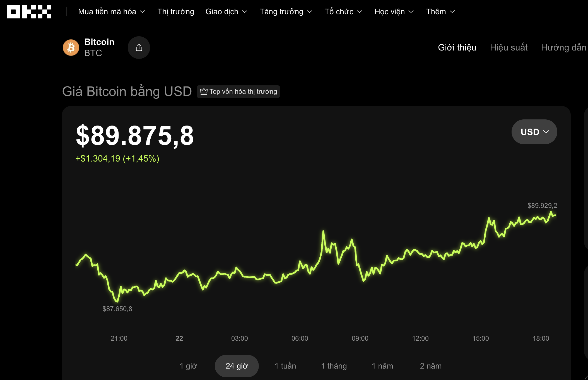Open the Học viện dropdown

coord(394,12)
